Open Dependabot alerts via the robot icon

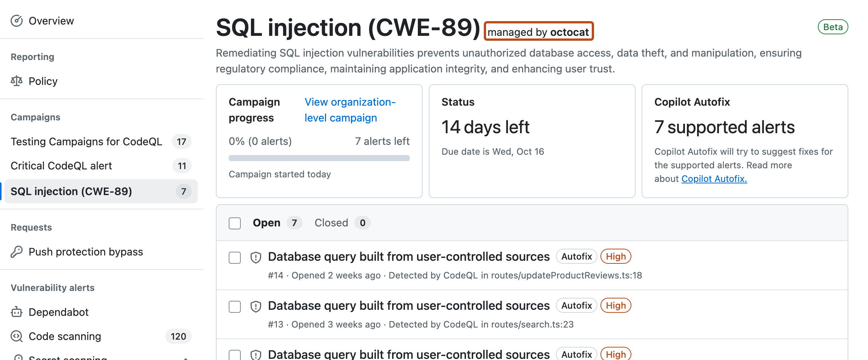pyautogui.click(x=17, y=312)
